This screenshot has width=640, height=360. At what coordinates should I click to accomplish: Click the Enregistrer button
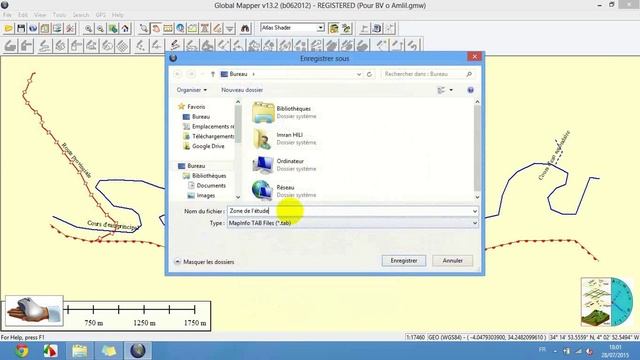(x=404, y=260)
